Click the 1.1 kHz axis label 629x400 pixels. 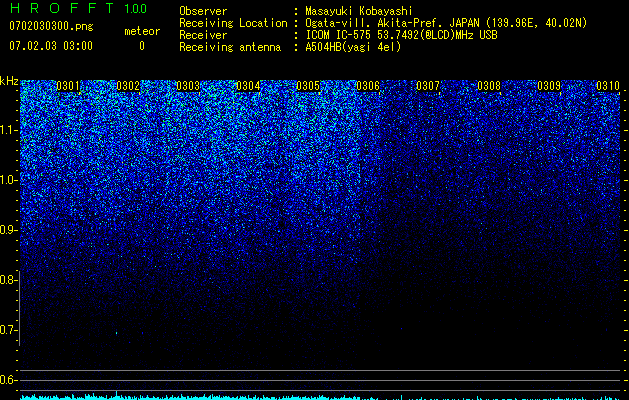8,130
